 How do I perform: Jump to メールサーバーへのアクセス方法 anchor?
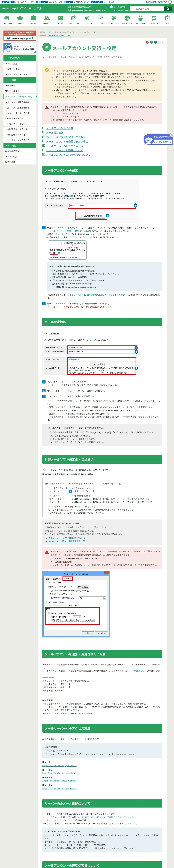64,146
